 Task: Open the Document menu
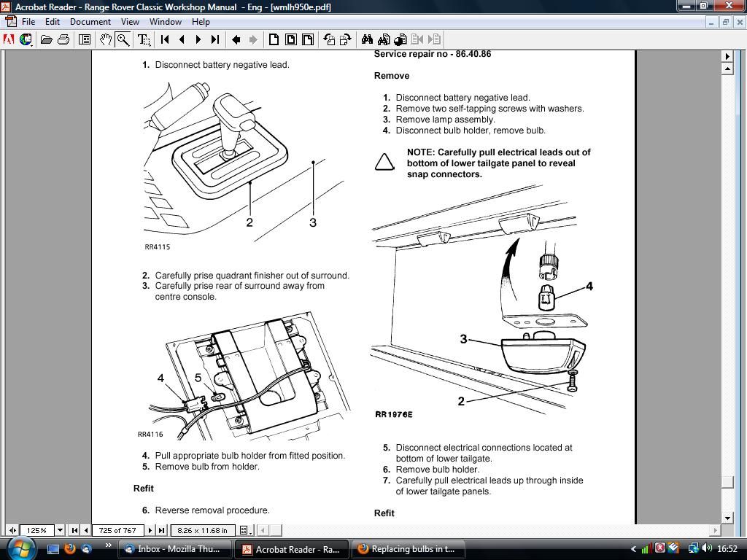click(x=90, y=21)
